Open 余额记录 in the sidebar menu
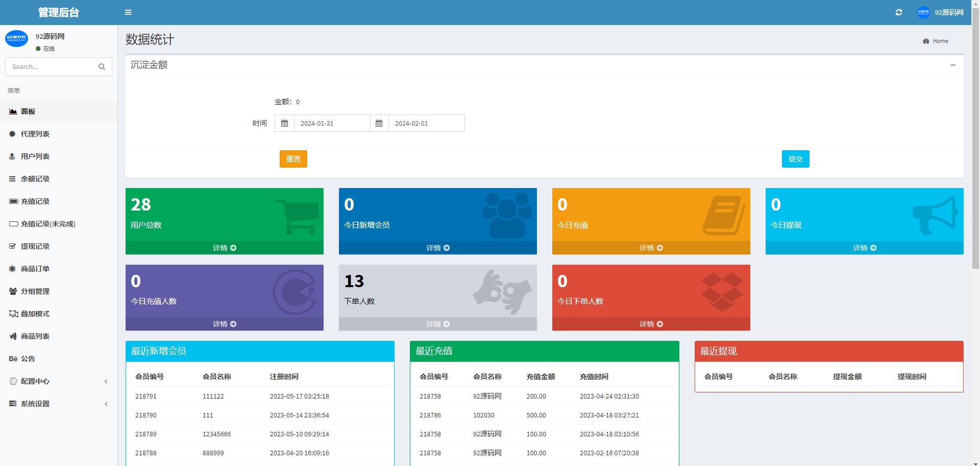The image size is (980, 466). [x=59, y=179]
